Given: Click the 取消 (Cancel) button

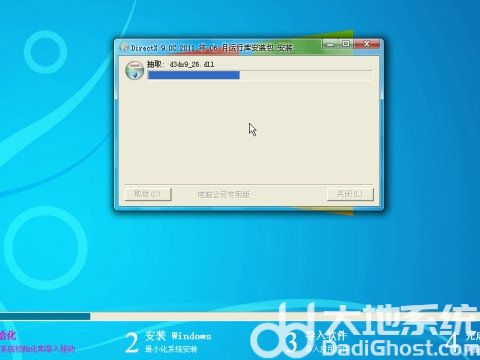Looking at the screenshot, I should click(x=148, y=194).
